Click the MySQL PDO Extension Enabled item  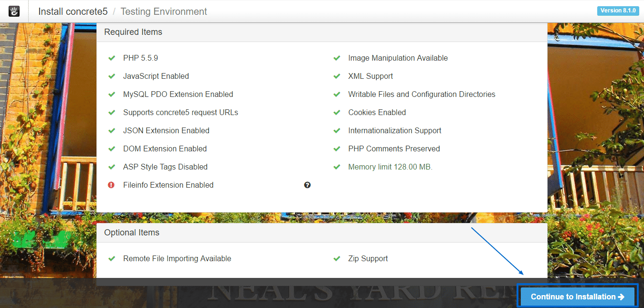tap(178, 94)
